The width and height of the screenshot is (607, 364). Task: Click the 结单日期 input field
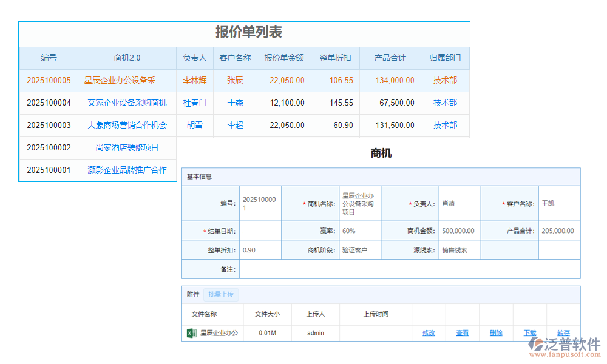pyautogui.click(x=260, y=231)
